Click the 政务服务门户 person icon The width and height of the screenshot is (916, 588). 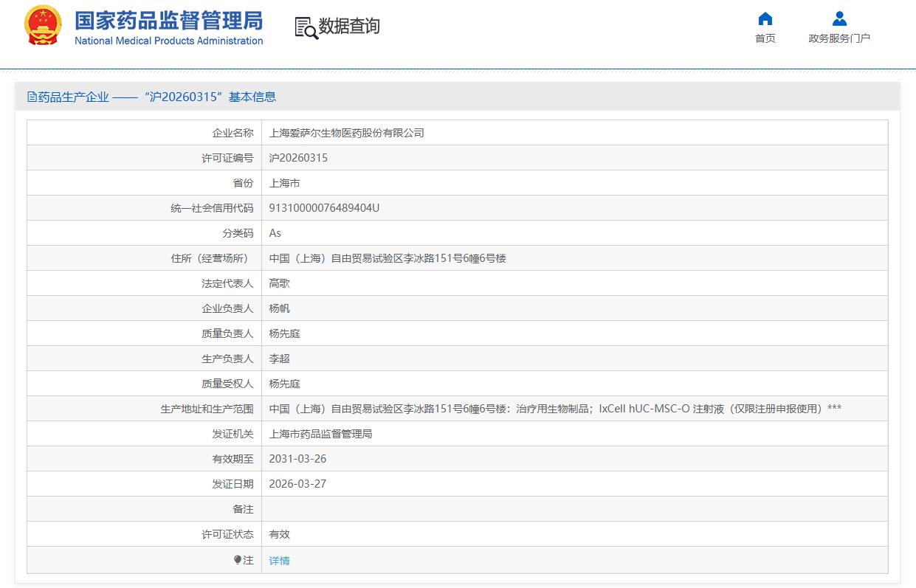(x=839, y=18)
